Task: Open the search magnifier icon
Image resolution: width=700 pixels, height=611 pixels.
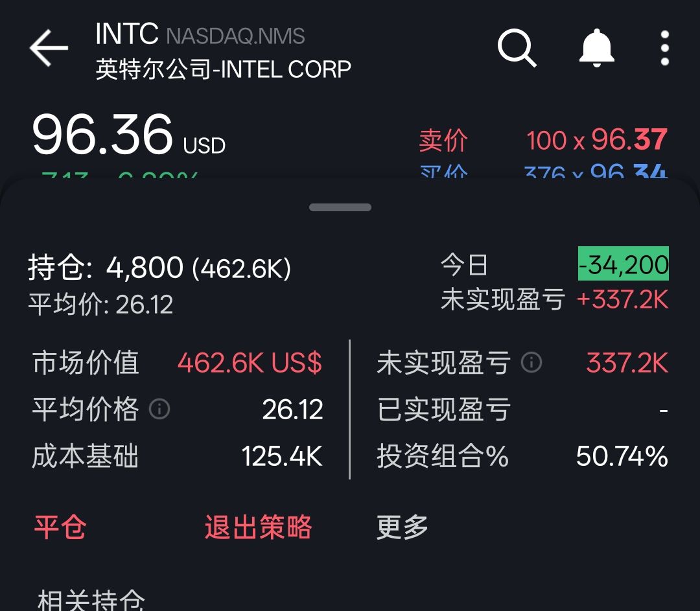Action: tap(517, 48)
